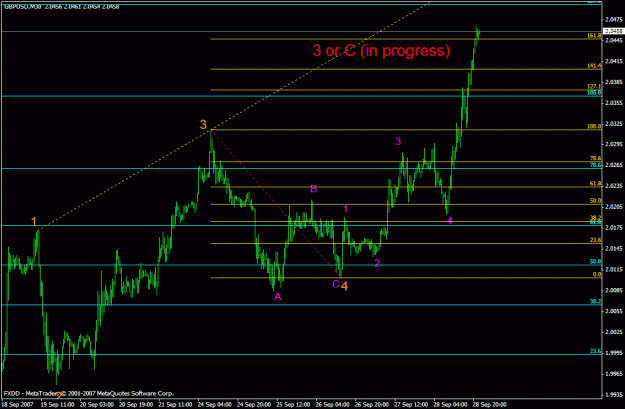Select the magenta sub-wave 2 label
This screenshot has height=409, width=625.
pyautogui.click(x=377, y=263)
